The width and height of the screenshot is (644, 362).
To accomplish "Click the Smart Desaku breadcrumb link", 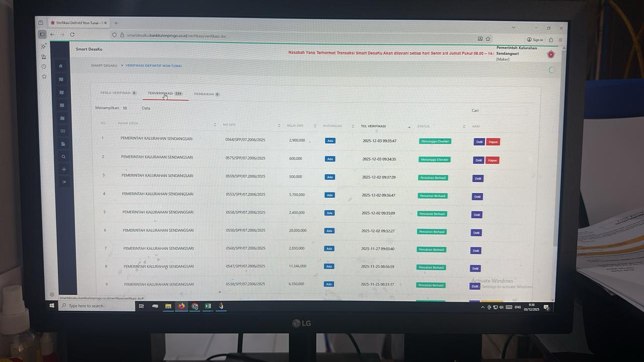I will [104, 66].
